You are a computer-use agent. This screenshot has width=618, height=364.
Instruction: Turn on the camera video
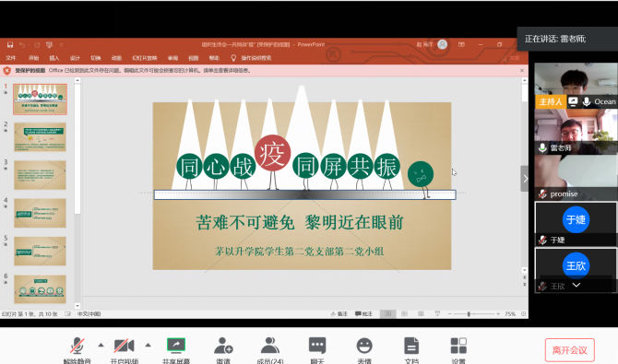coord(124,346)
